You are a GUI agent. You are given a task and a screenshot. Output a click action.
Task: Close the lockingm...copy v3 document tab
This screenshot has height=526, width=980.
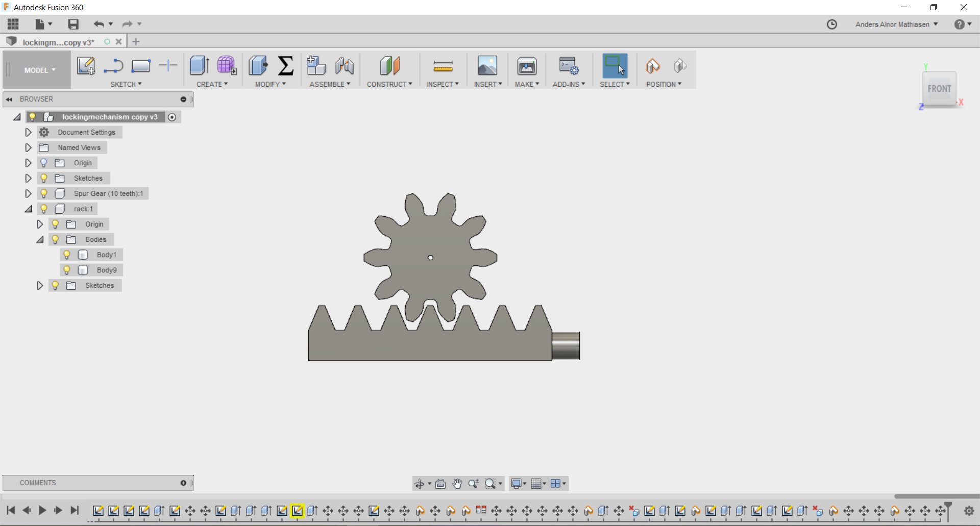click(x=118, y=42)
